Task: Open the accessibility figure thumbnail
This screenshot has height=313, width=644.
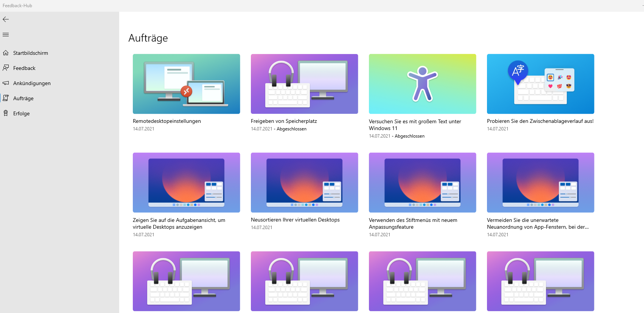Action: pos(422,84)
